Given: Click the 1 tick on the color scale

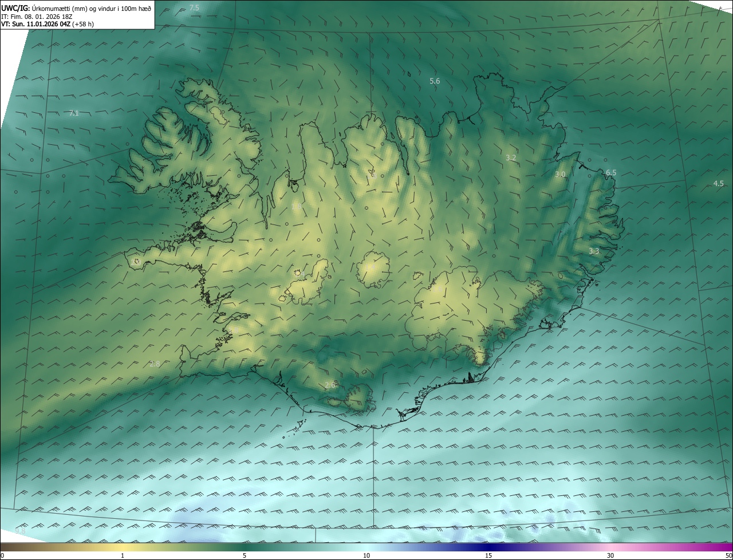Looking at the screenshot, I should pos(123,555).
